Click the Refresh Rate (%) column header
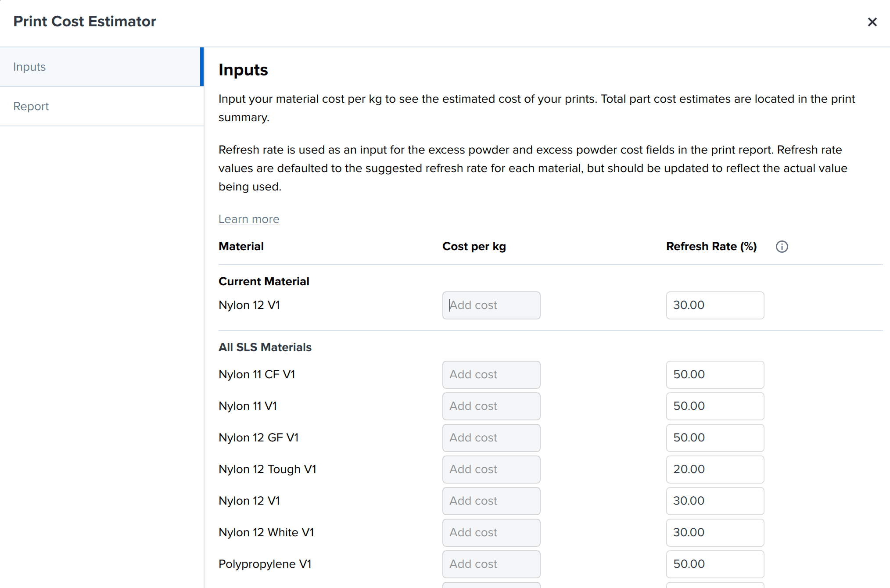Image resolution: width=890 pixels, height=588 pixels. (x=711, y=246)
